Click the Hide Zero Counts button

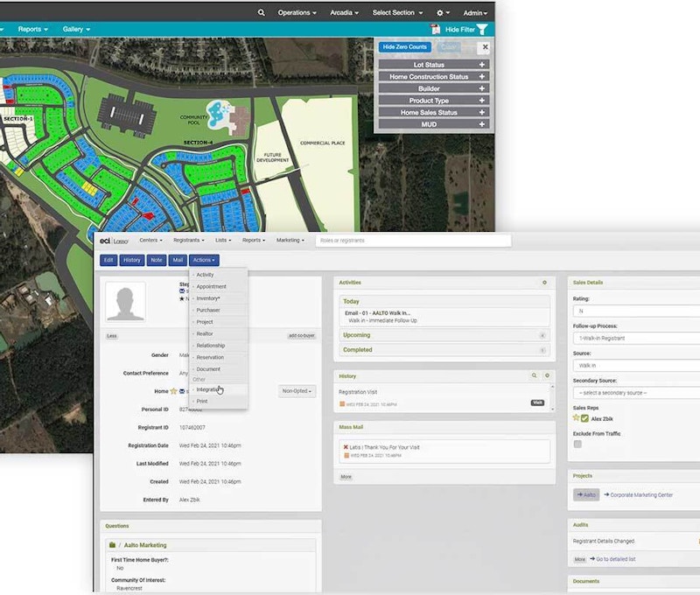coord(405,47)
